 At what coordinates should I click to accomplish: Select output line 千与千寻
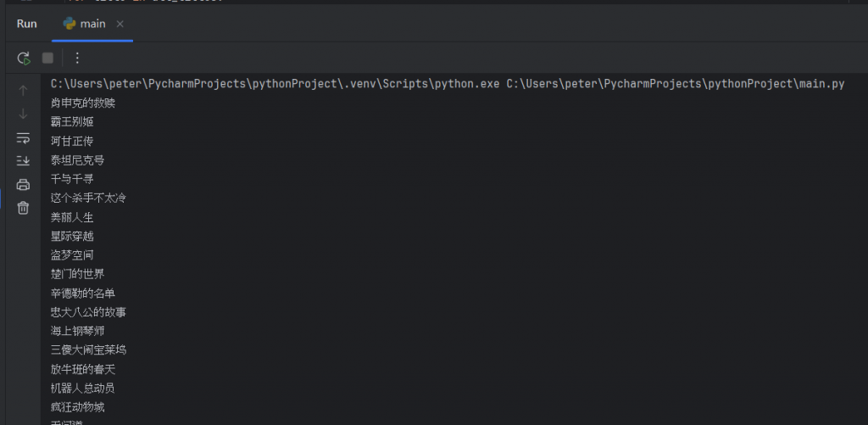click(72, 179)
